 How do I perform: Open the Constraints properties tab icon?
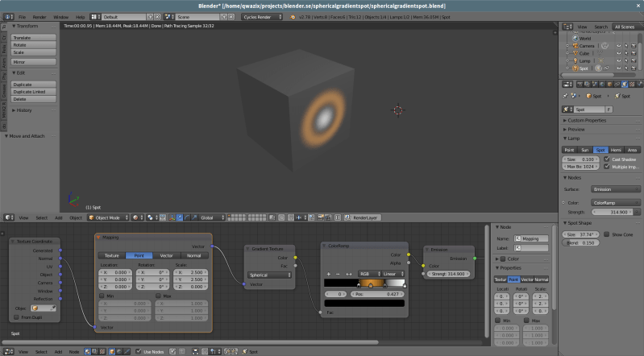click(x=617, y=85)
